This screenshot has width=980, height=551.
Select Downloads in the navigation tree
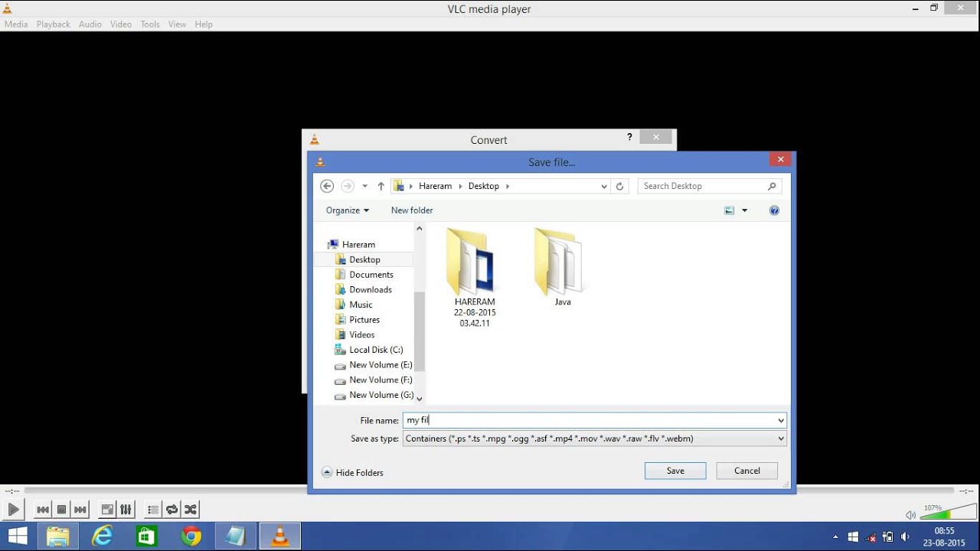(371, 290)
